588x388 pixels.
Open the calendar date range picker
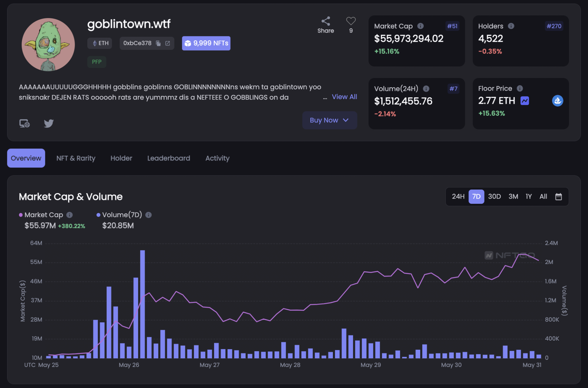[x=558, y=196]
